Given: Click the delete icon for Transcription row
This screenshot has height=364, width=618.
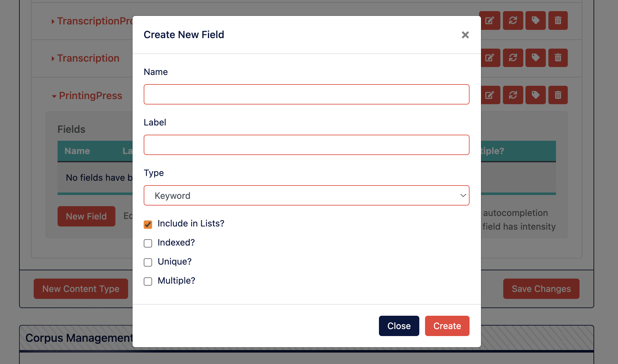Looking at the screenshot, I should (557, 57).
